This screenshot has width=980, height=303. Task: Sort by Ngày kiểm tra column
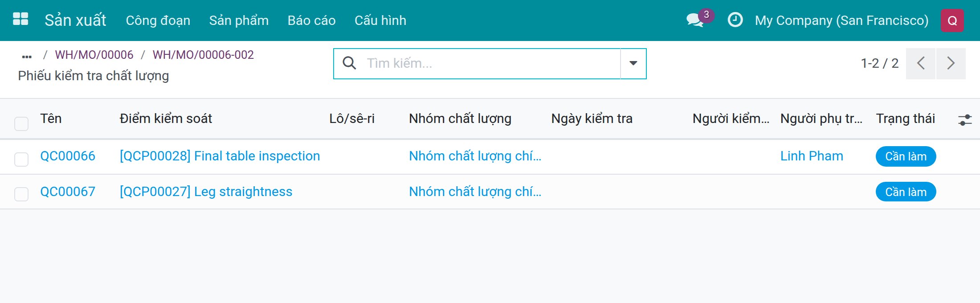pos(592,119)
